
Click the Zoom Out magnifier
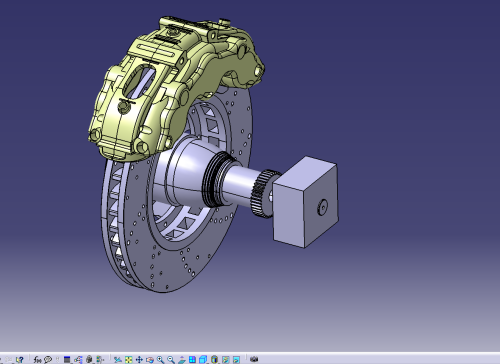click(171, 360)
